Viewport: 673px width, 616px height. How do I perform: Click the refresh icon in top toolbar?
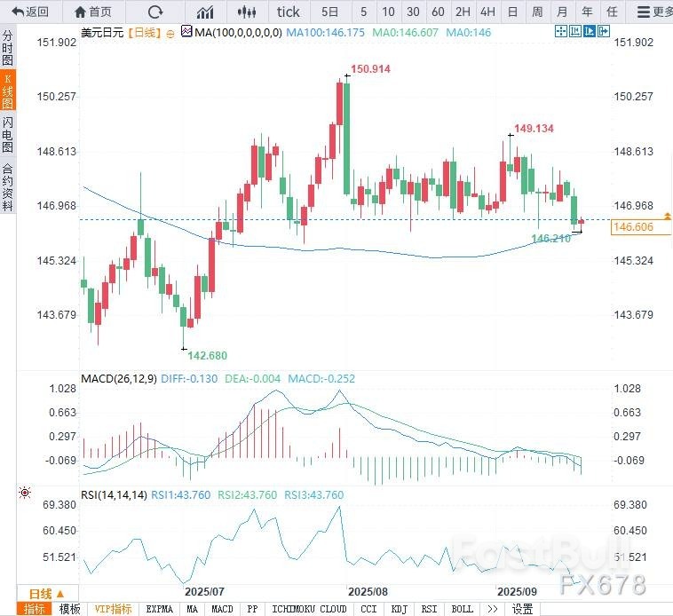coord(155,12)
